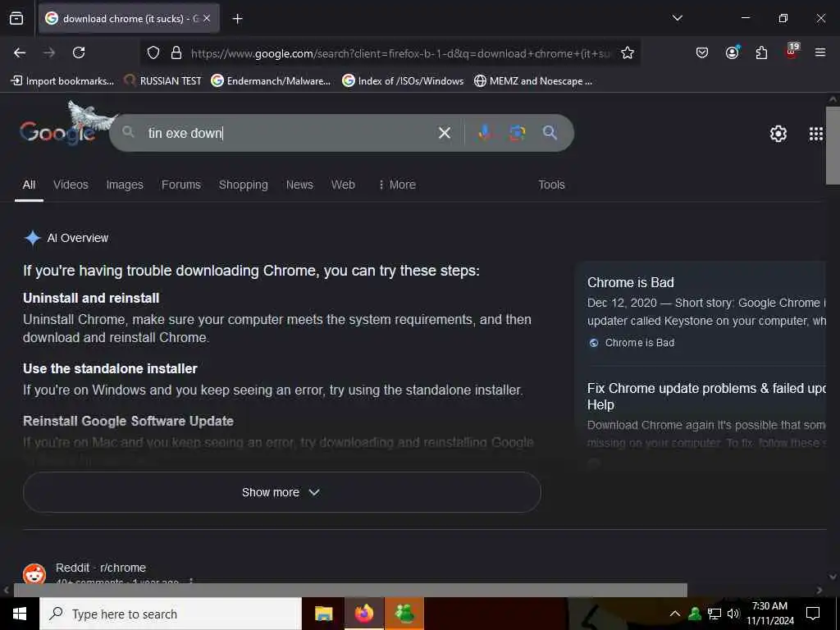The height and width of the screenshot is (630, 840).
Task: Start voice search with microphone icon
Action: point(485,133)
